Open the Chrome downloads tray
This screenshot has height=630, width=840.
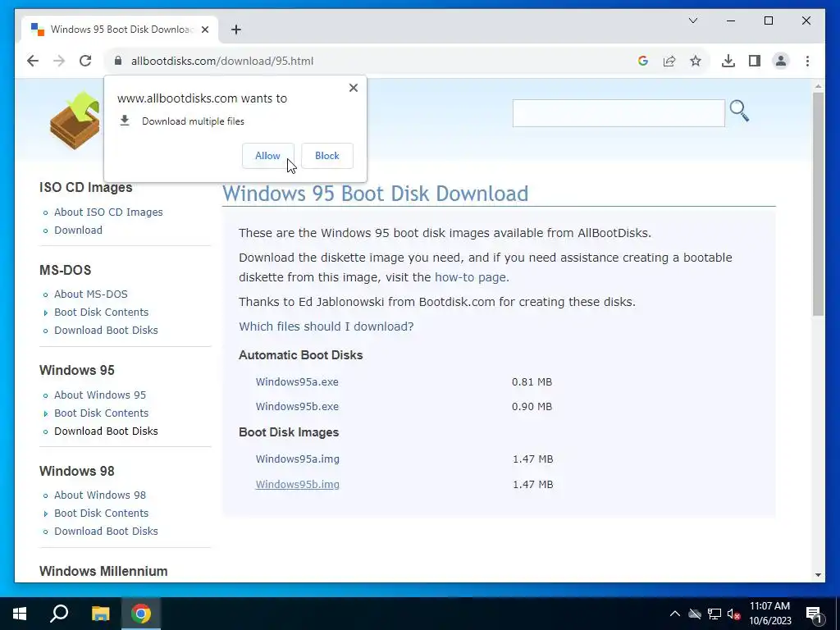coord(728,61)
